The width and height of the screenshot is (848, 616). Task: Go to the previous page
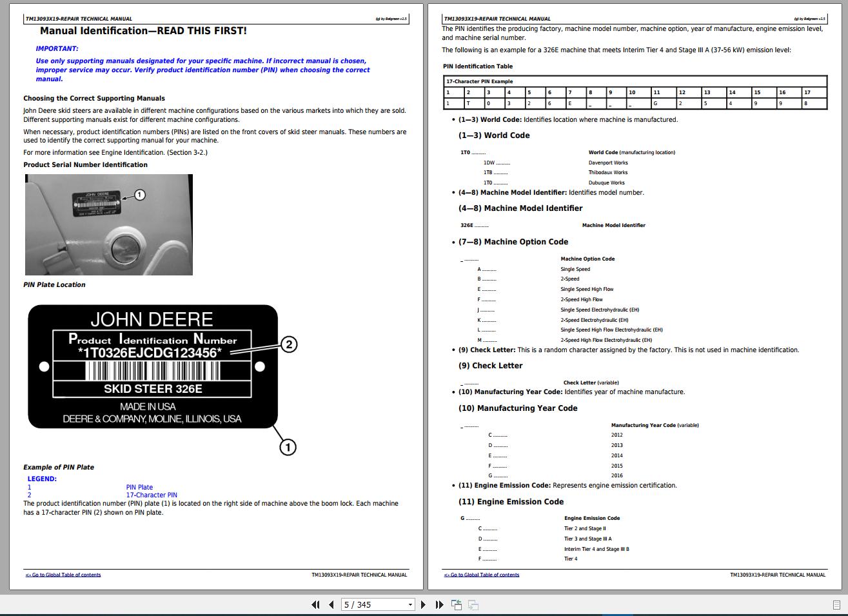(331, 604)
